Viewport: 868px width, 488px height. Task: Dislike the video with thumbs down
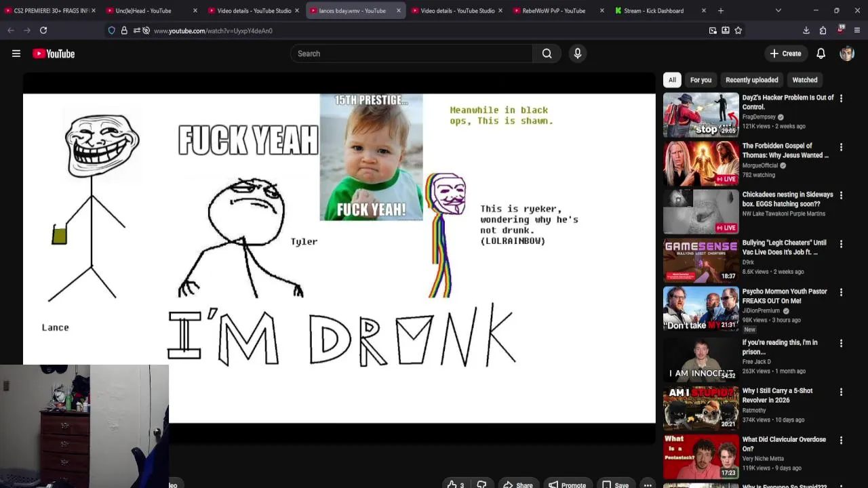tap(481, 484)
